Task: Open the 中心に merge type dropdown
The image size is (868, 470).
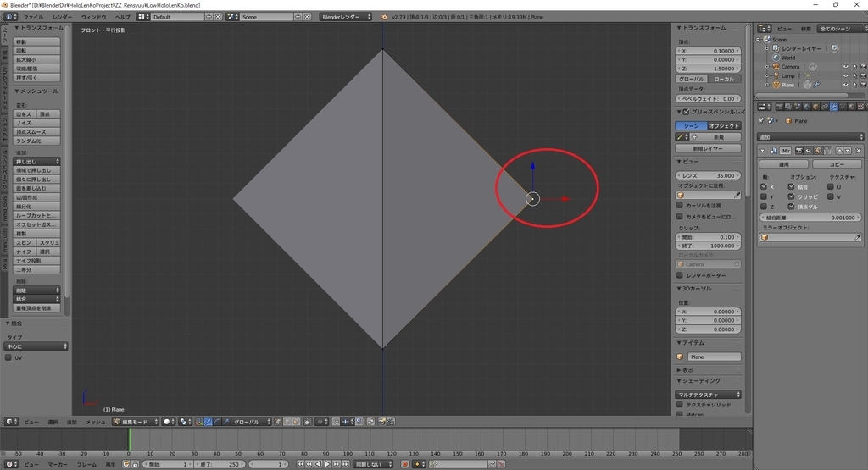Action: (36, 346)
